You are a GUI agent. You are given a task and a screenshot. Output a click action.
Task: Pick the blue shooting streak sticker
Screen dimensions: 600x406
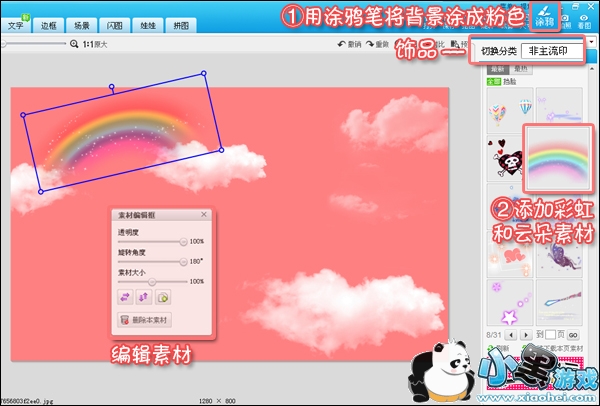[x=559, y=302]
